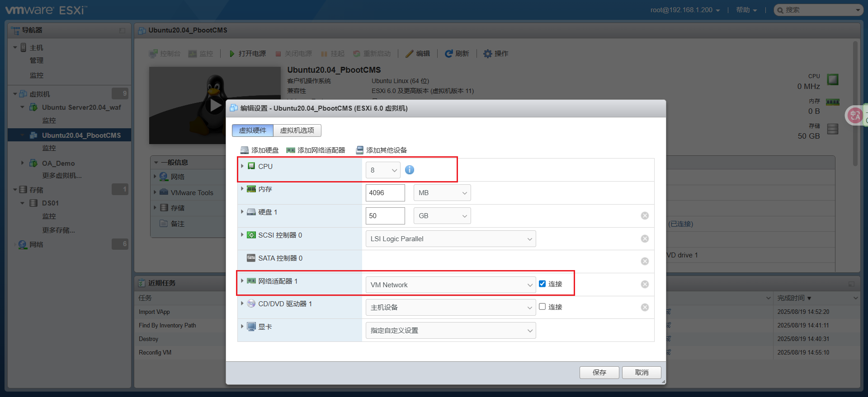This screenshot has height=397, width=868.
Task: Click the CD/DVD drive 1 disc icon
Action: tap(251, 304)
